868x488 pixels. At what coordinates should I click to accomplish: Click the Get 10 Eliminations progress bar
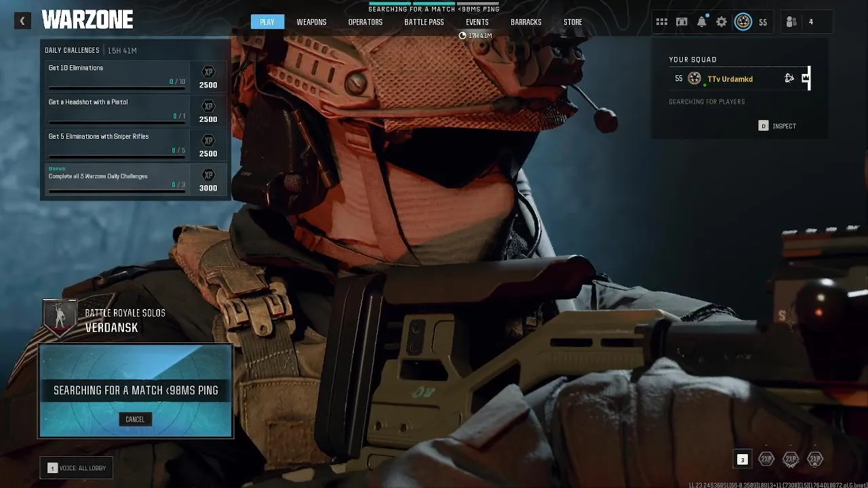(x=117, y=87)
